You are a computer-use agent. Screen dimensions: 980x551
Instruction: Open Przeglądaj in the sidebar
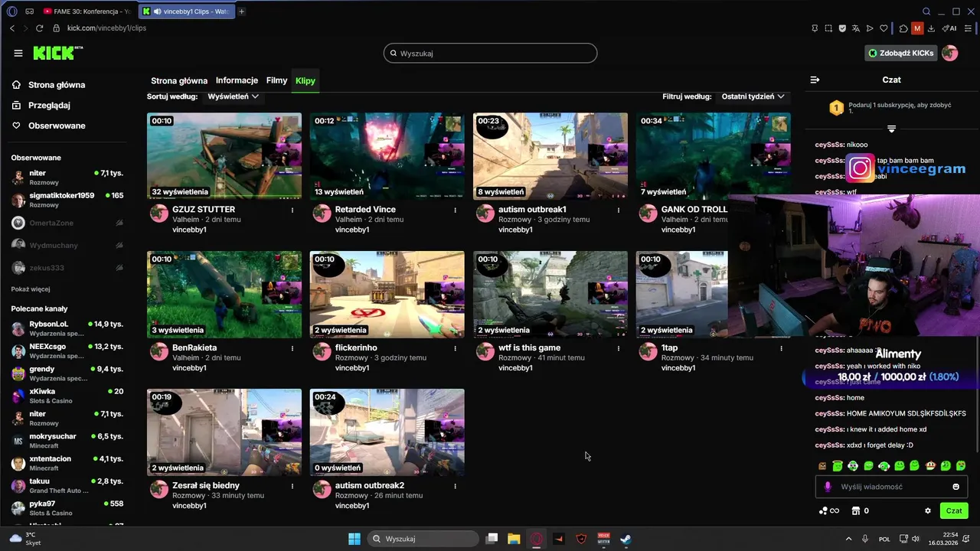click(41, 105)
